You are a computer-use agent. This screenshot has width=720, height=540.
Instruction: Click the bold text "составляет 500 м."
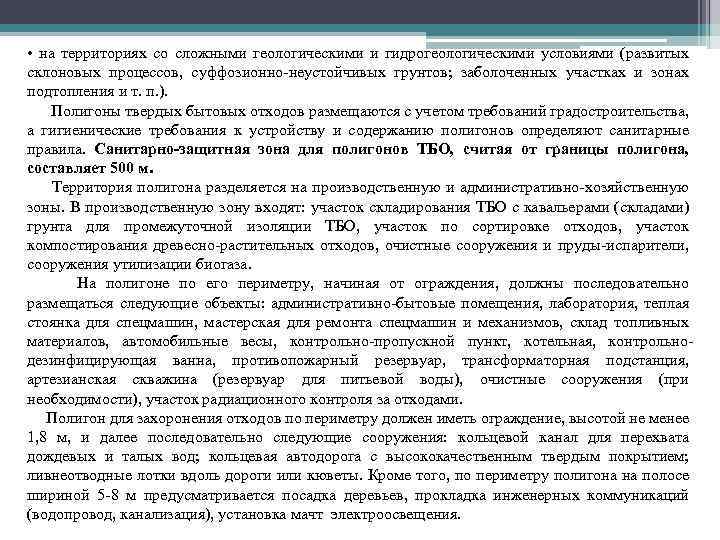(x=90, y=169)
